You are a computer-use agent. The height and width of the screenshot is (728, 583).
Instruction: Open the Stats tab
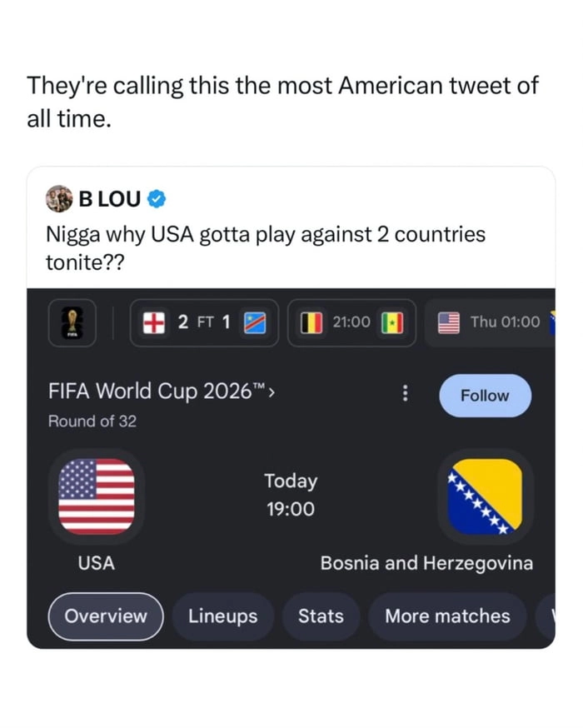(321, 616)
